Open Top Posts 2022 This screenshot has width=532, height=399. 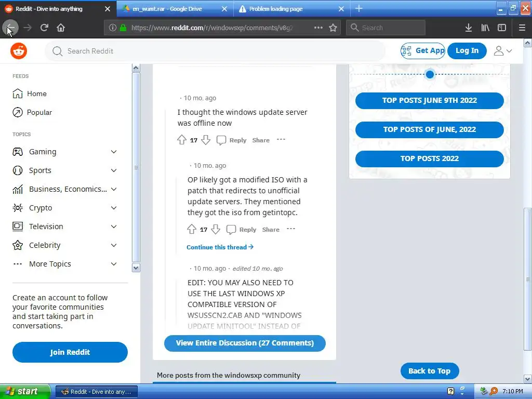pos(430,159)
